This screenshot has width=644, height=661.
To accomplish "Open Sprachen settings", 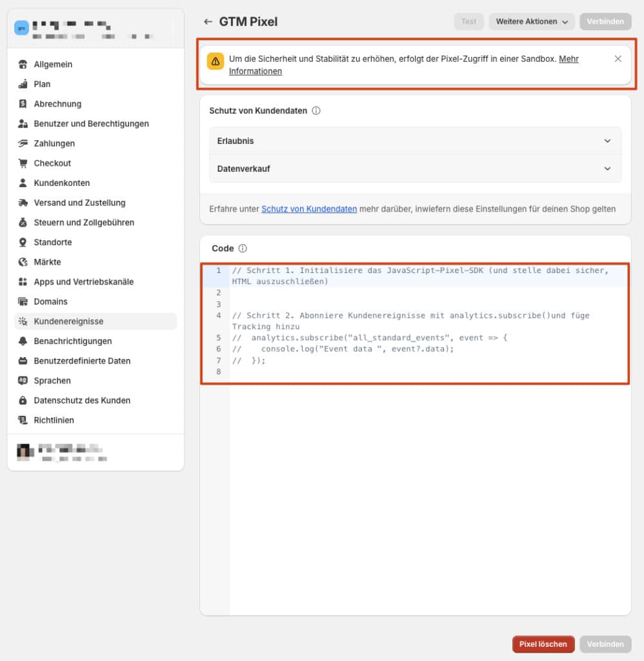I will pos(96,381).
